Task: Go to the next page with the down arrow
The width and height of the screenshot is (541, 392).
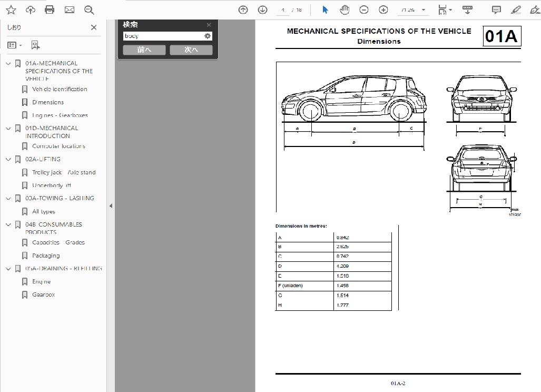Action: point(262,10)
